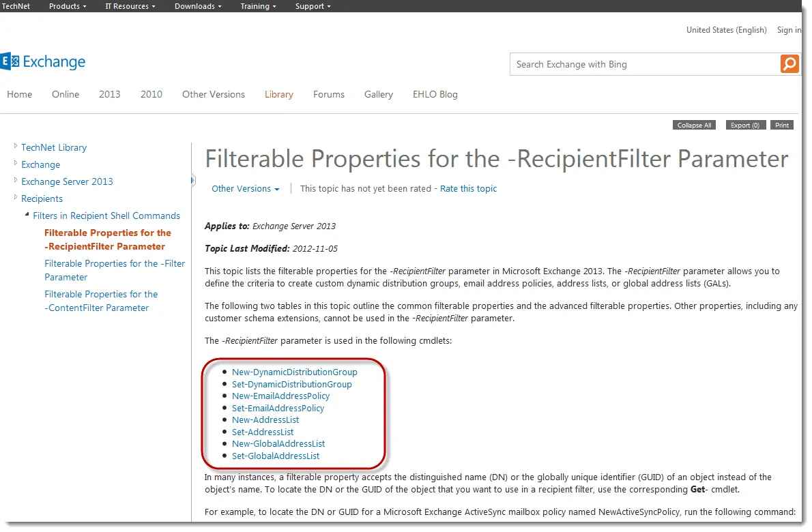Expand the Recipients tree node arrow
Image resolution: width=812 pixels, height=532 pixels.
point(16,198)
